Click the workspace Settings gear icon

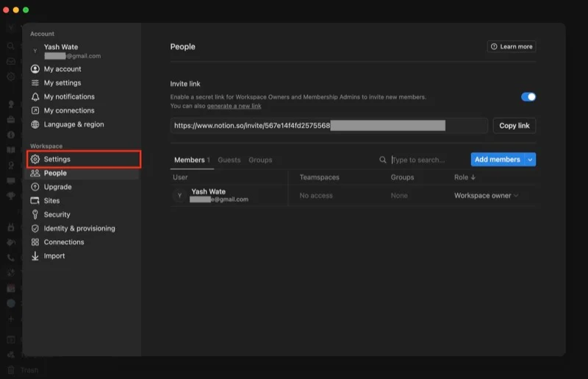pos(35,159)
